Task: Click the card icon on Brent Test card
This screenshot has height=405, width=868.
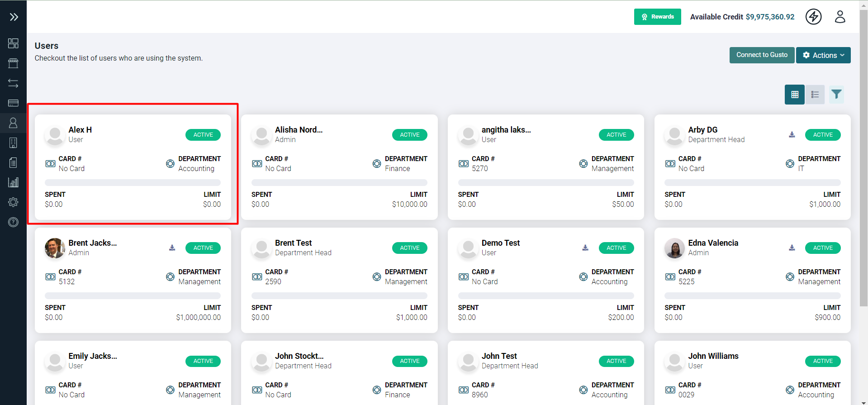Action: tap(257, 276)
